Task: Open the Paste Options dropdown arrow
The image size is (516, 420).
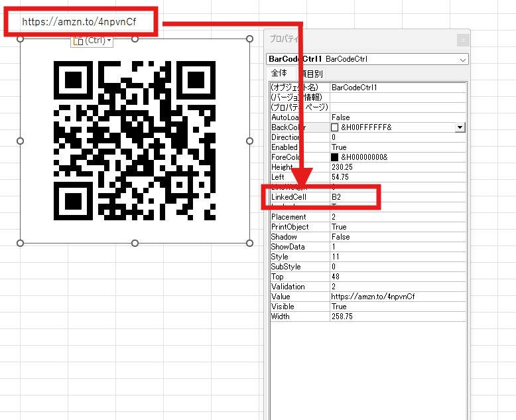Action: click(x=109, y=41)
